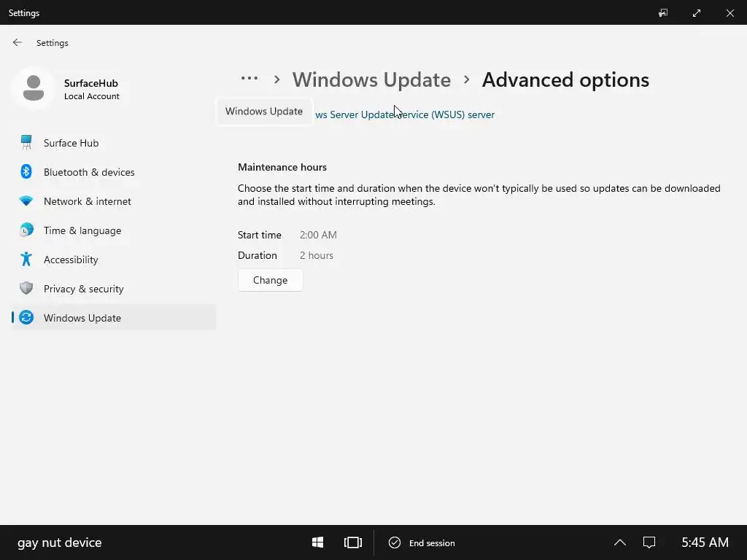Click the shield Privacy icon
Image resolution: width=747 pixels, height=560 pixels.
coord(26,288)
